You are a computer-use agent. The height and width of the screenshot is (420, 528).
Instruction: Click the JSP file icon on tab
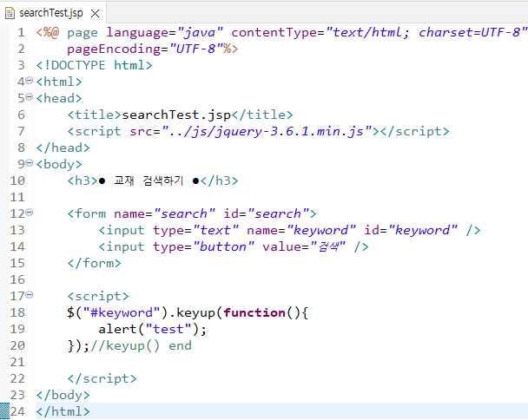(x=10, y=13)
